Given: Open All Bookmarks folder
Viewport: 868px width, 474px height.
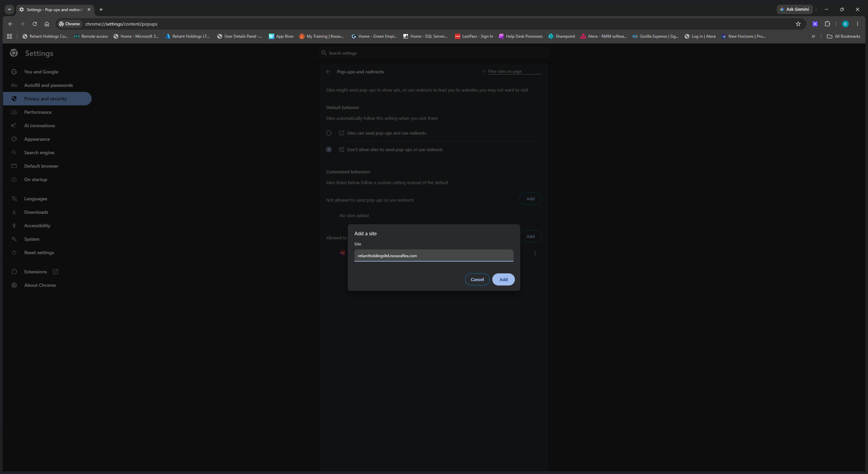Looking at the screenshot, I should tap(843, 36).
